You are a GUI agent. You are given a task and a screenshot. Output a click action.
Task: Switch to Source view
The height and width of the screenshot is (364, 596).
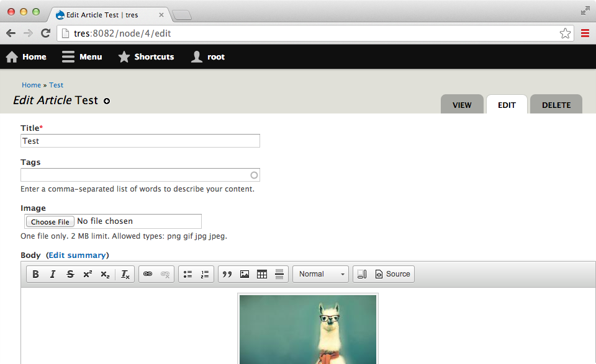tap(396, 273)
